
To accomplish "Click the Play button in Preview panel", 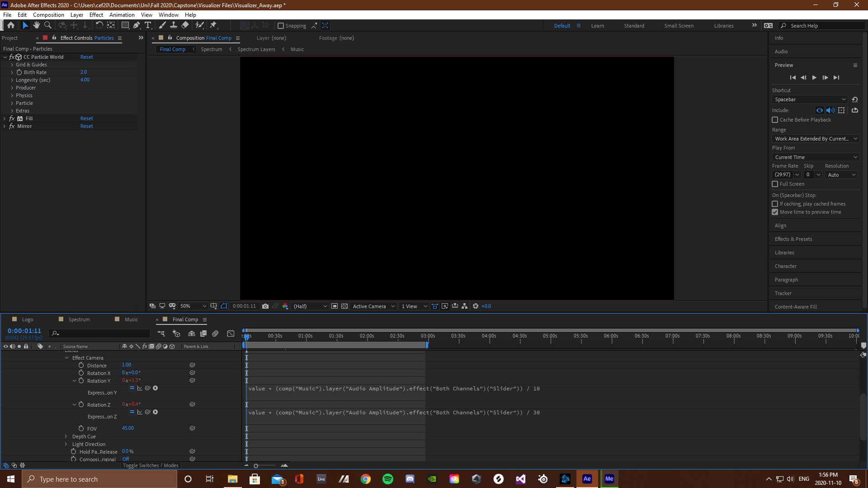I will point(814,78).
